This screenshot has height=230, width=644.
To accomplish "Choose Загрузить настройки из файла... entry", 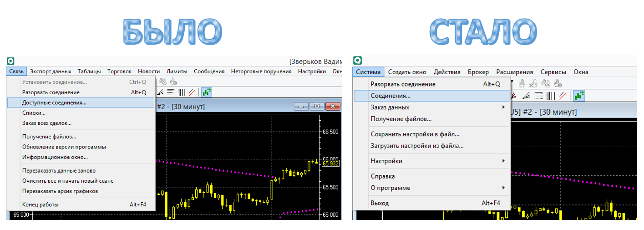I will (x=431, y=146).
